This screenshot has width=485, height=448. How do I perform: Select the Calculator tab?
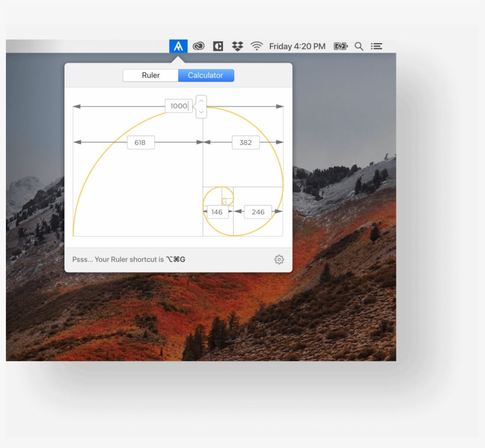[x=206, y=75]
